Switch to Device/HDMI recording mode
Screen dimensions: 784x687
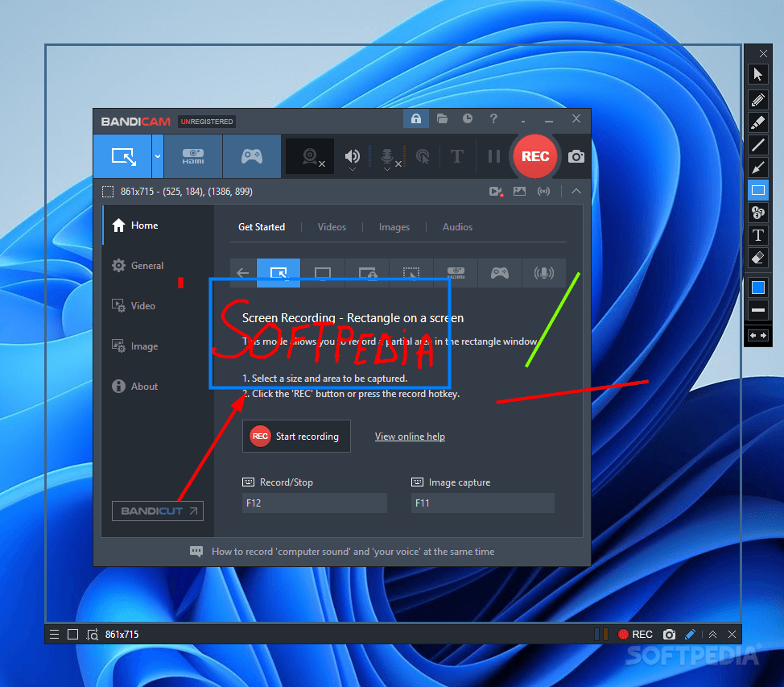coord(193,156)
